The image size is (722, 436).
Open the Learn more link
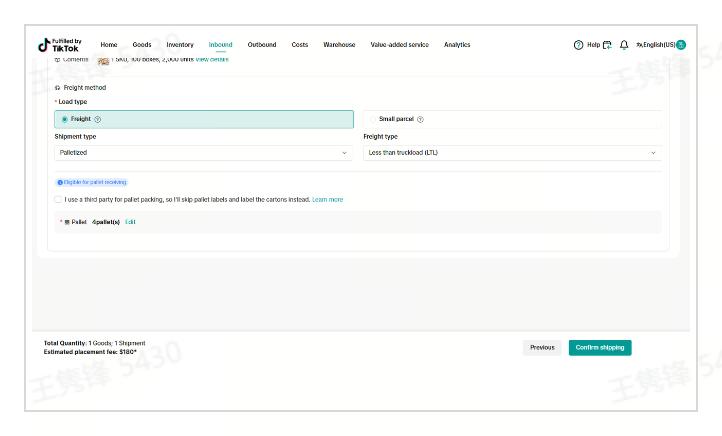[x=328, y=200]
